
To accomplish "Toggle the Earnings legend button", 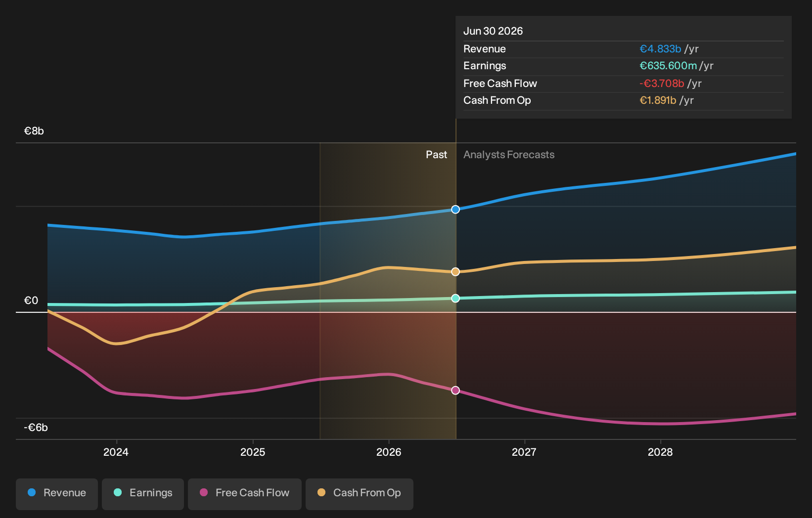I will (143, 494).
